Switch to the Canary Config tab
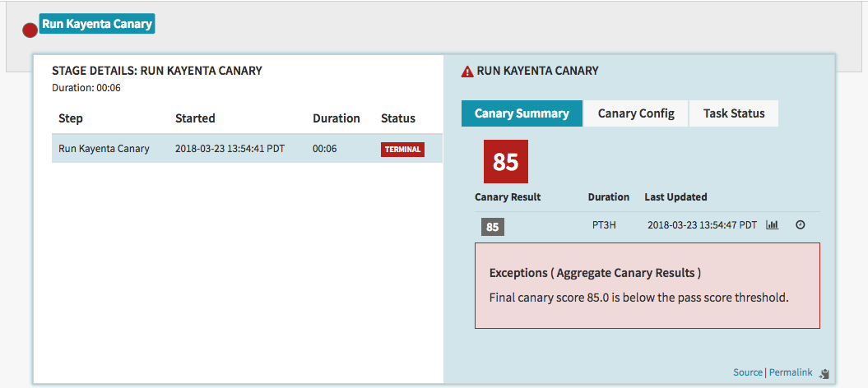 click(636, 113)
